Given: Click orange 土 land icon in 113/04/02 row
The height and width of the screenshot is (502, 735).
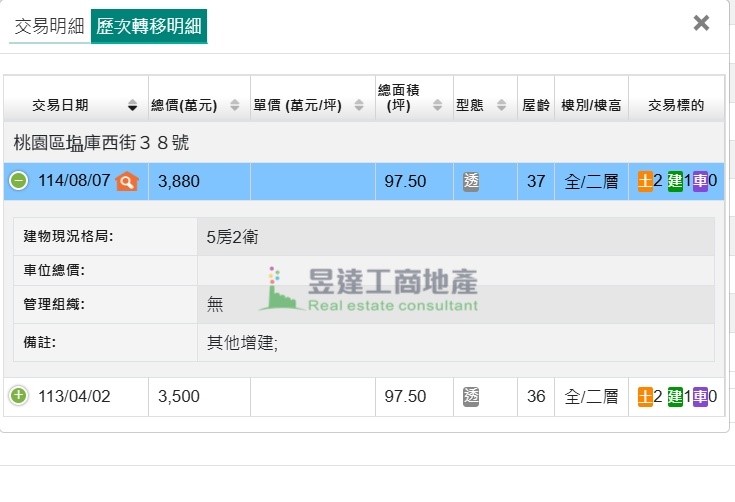Looking at the screenshot, I should click(645, 396).
